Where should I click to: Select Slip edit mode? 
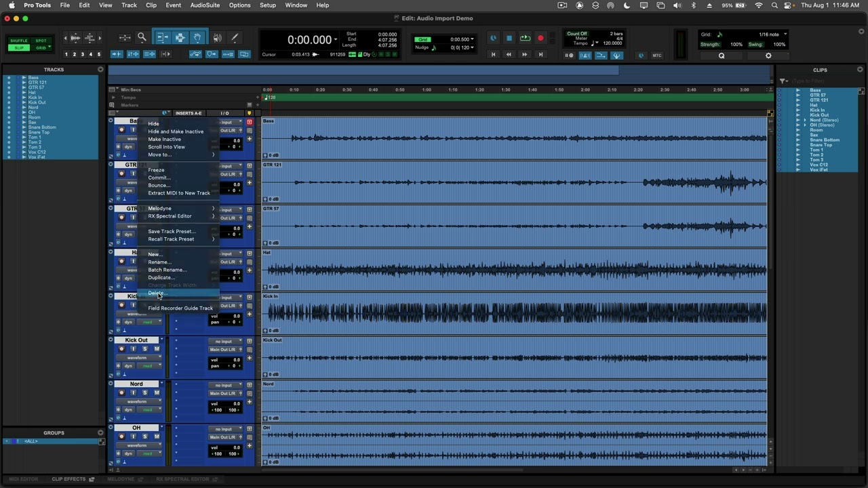point(19,48)
